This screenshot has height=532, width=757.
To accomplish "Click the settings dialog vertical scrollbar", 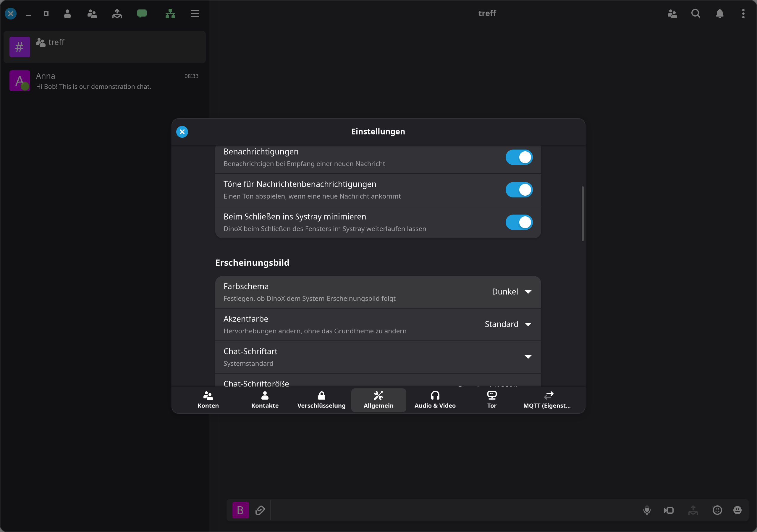I will [583, 214].
